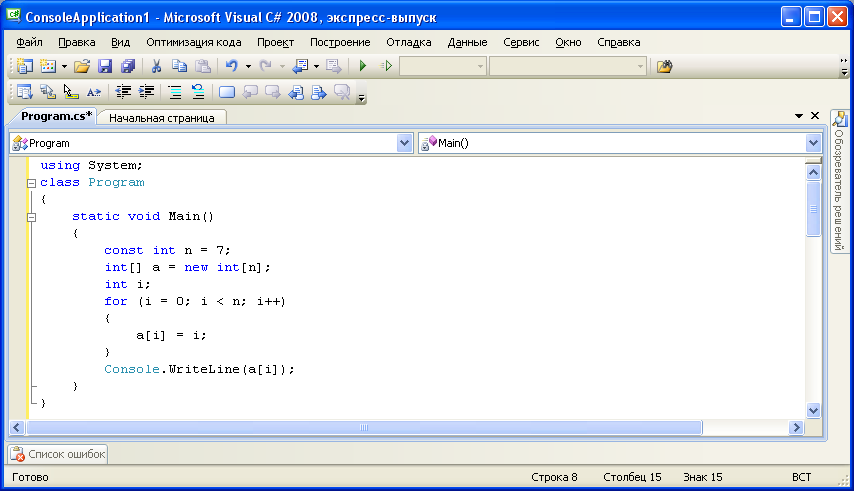The image size is (854, 491).
Task: Switch to the Начальная страница tab
Action: pos(161,118)
